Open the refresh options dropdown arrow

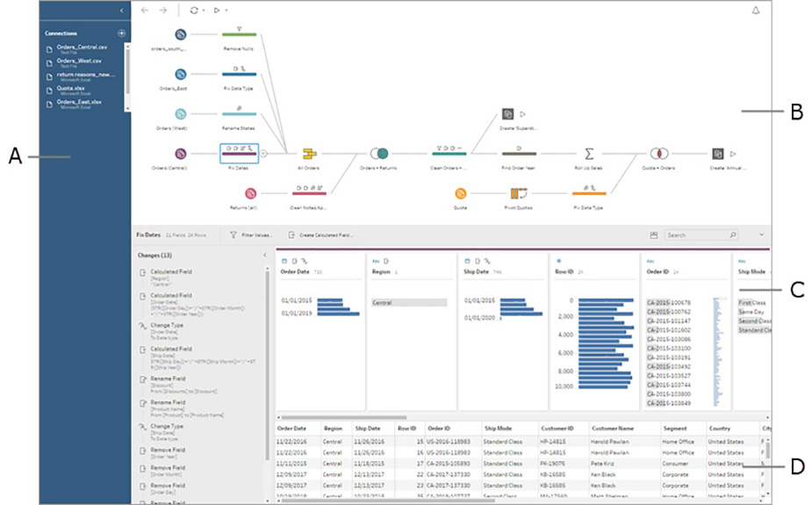204,11
